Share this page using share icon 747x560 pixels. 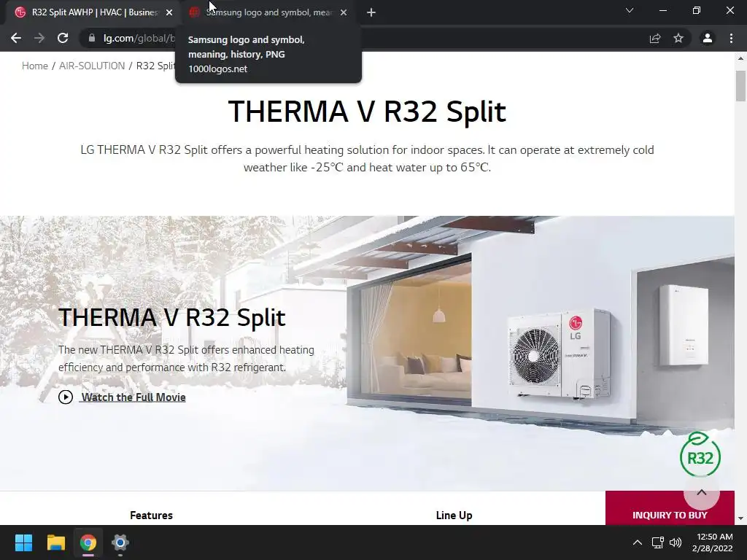click(x=655, y=39)
